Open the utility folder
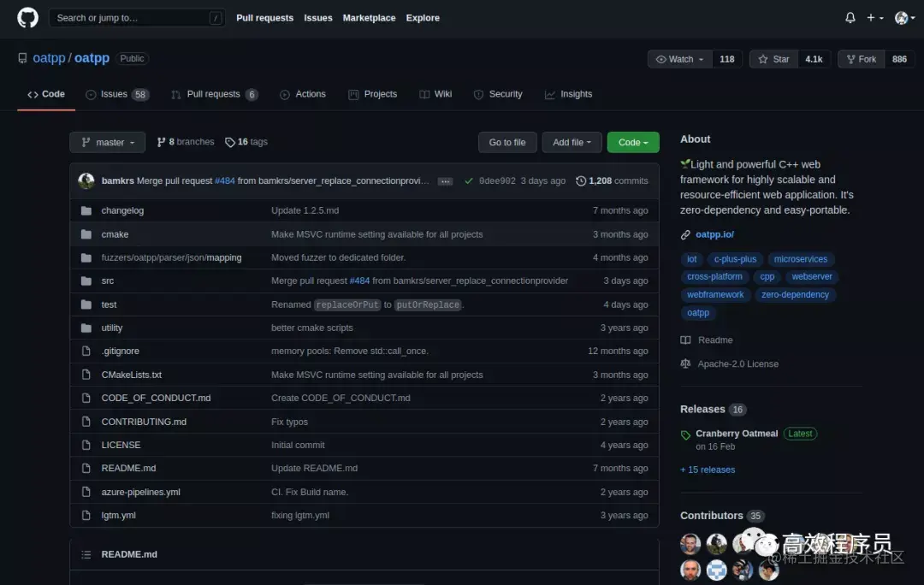 [x=112, y=328]
